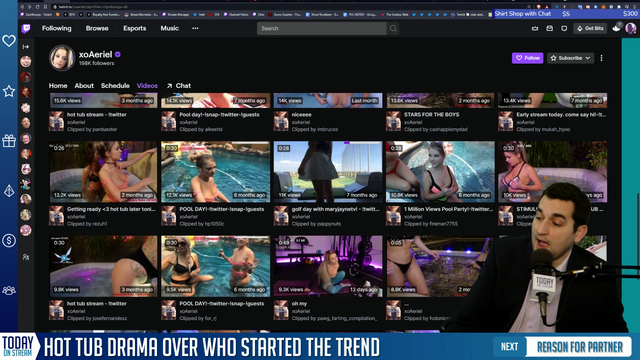Open the notifications inbox icon
This screenshot has width=640, height=360.
(x=549, y=29)
